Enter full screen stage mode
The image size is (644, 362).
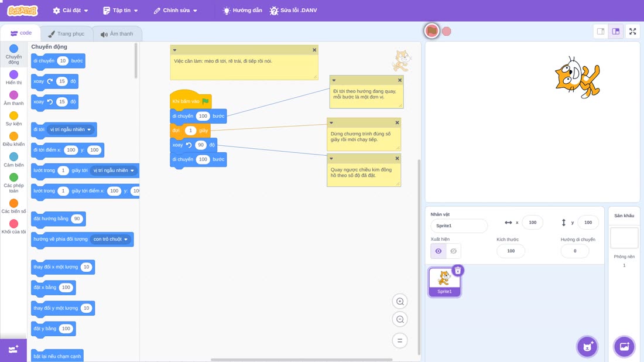tap(632, 31)
